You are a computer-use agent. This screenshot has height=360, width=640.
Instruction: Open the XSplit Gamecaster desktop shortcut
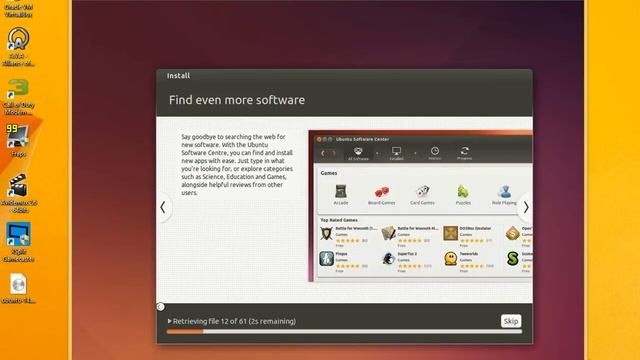coord(18,242)
